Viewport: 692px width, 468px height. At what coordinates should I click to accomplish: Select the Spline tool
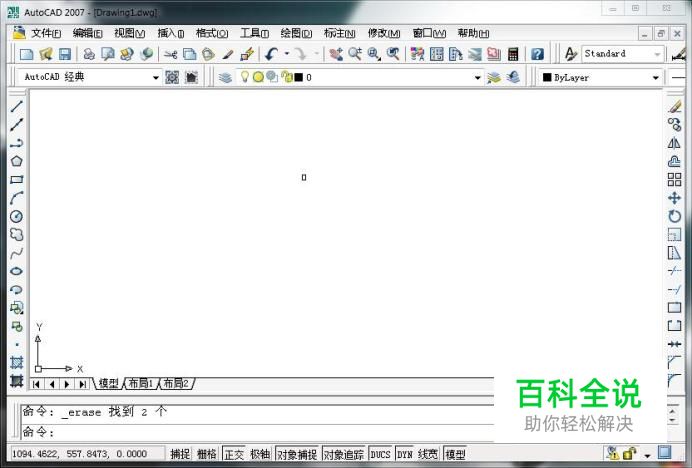[x=16, y=253]
